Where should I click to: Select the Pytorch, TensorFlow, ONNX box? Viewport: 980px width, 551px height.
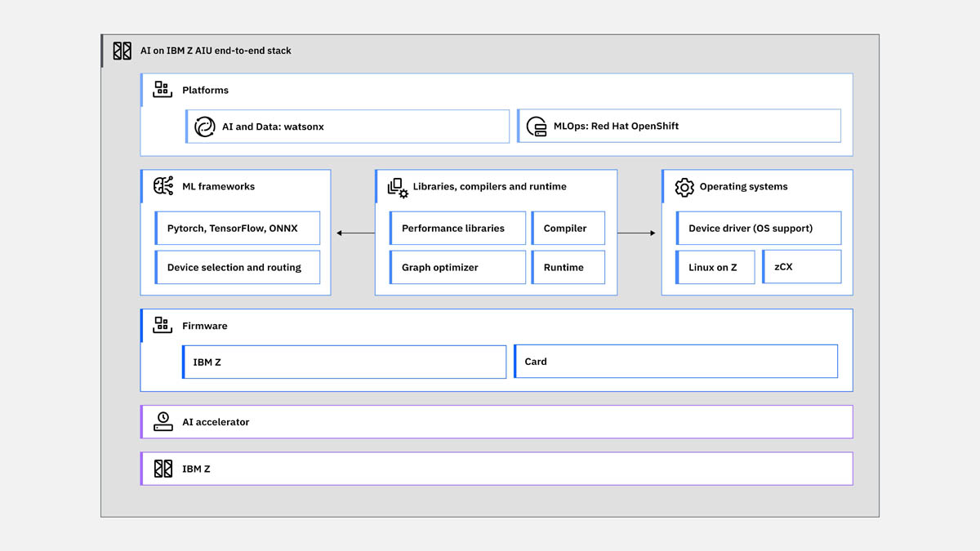[x=238, y=229]
